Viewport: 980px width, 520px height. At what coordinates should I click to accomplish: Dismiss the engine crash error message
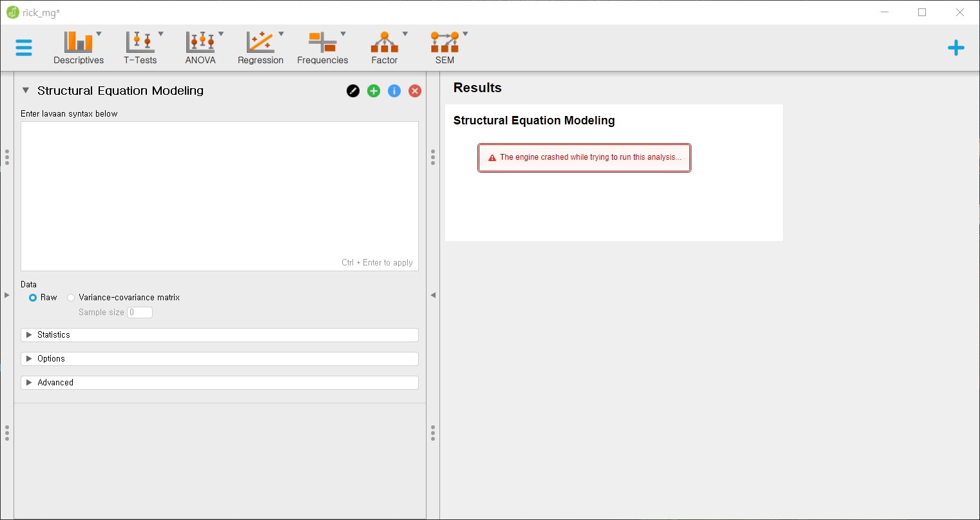click(584, 157)
